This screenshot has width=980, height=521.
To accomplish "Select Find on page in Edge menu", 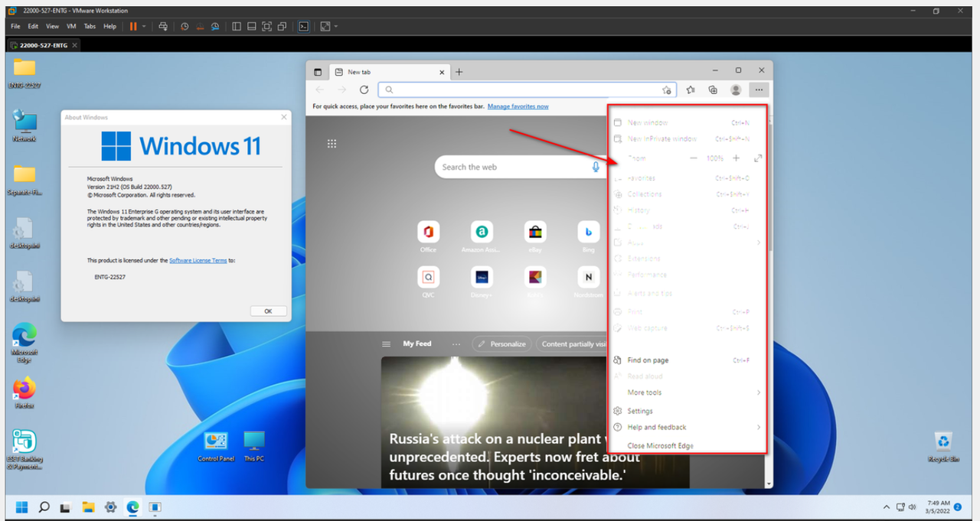I will [x=687, y=360].
